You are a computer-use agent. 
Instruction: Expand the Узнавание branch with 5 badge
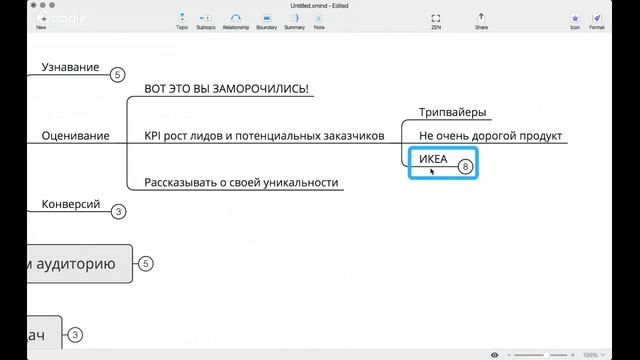[x=118, y=75]
